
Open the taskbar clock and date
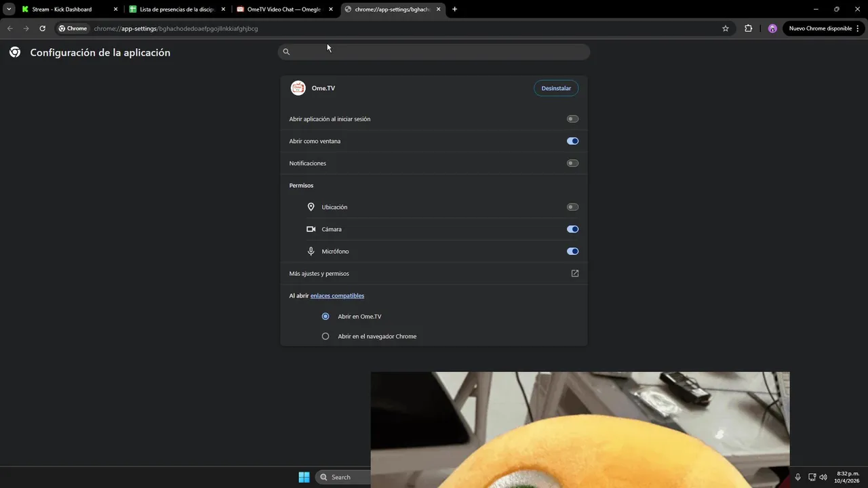click(848, 477)
